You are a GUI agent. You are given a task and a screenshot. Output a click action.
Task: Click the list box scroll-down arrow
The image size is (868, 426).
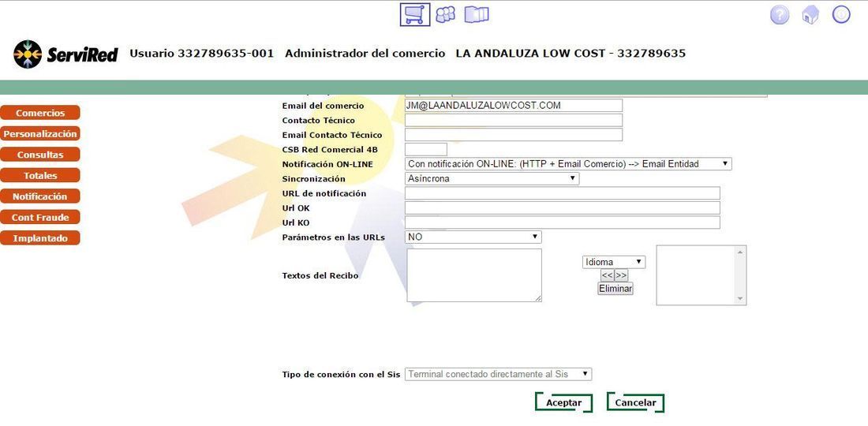[741, 299]
